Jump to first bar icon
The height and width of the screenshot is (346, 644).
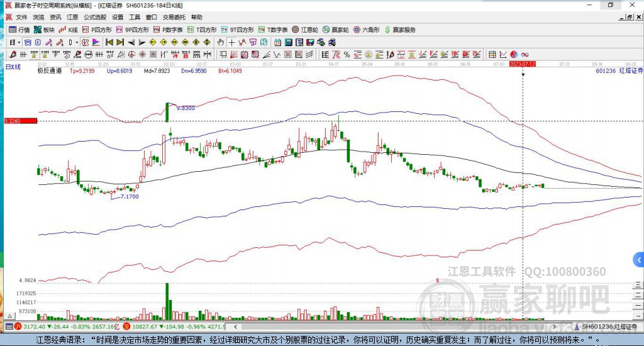point(109,42)
